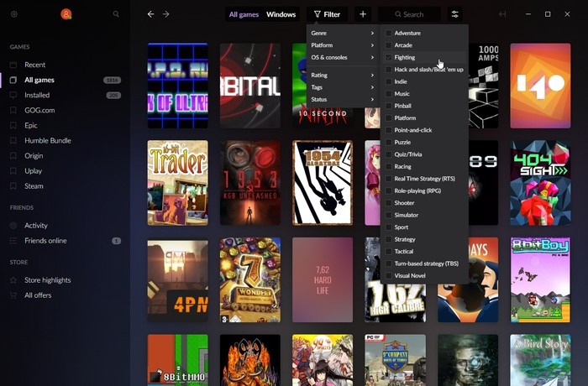Check the Racing genre checkbox
588x386 pixels.
click(388, 166)
